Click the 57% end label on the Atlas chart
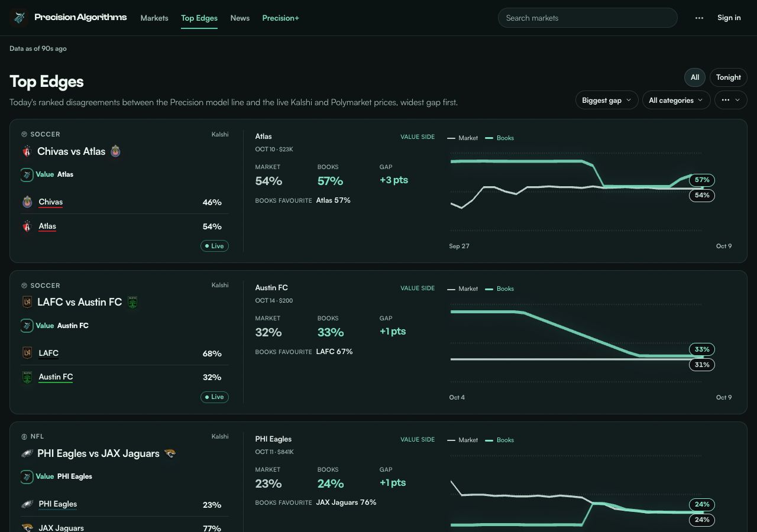757x532 pixels. (702, 180)
